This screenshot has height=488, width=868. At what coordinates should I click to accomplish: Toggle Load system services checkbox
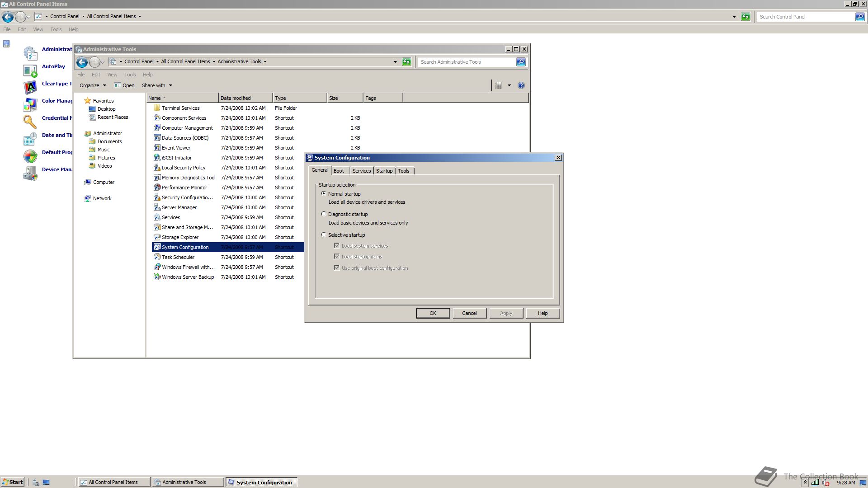[337, 245]
